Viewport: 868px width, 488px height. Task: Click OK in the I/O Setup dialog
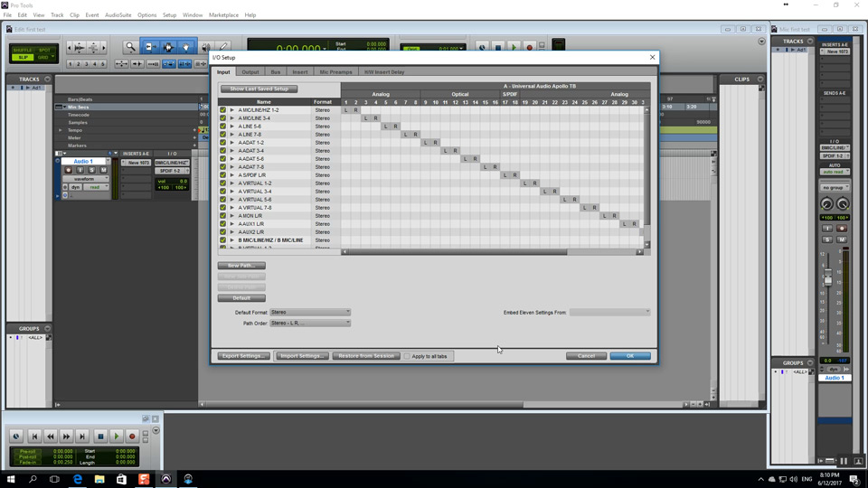[x=630, y=356]
